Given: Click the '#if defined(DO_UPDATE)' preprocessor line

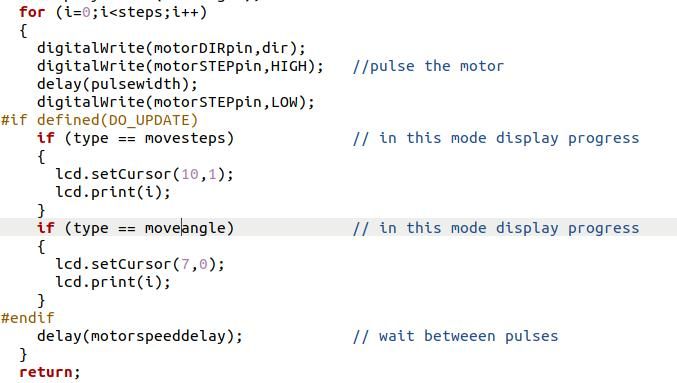Looking at the screenshot, I should click(99, 120).
